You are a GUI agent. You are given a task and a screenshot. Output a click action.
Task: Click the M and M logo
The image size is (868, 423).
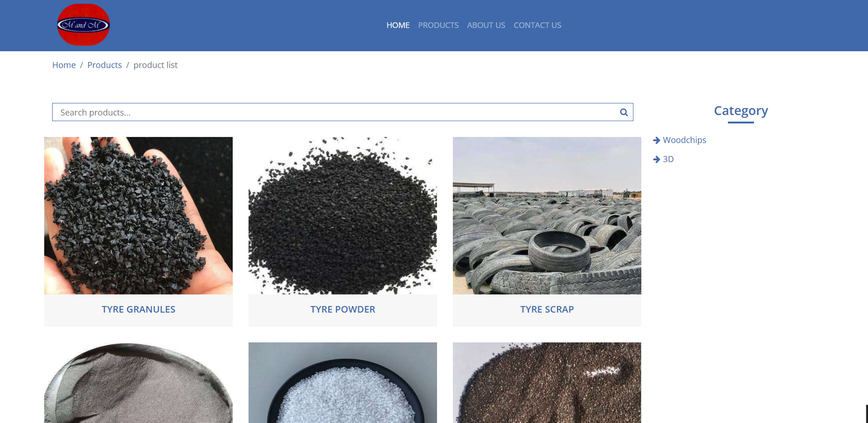83,25
